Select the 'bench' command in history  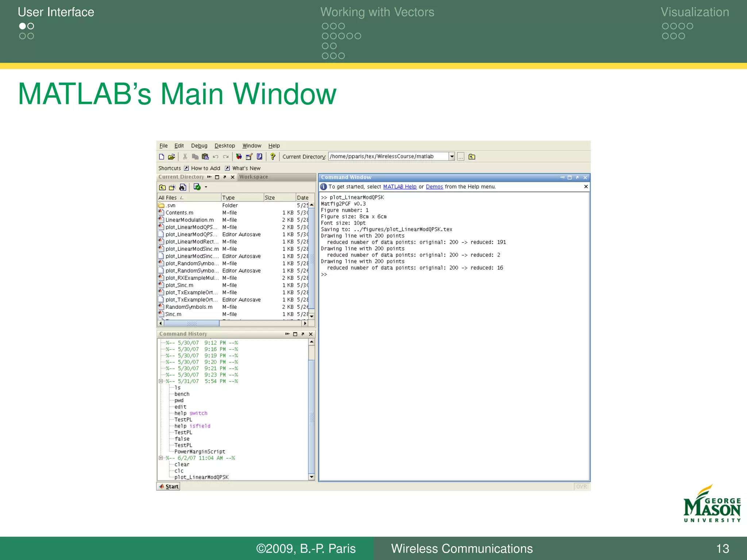point(182,394)
